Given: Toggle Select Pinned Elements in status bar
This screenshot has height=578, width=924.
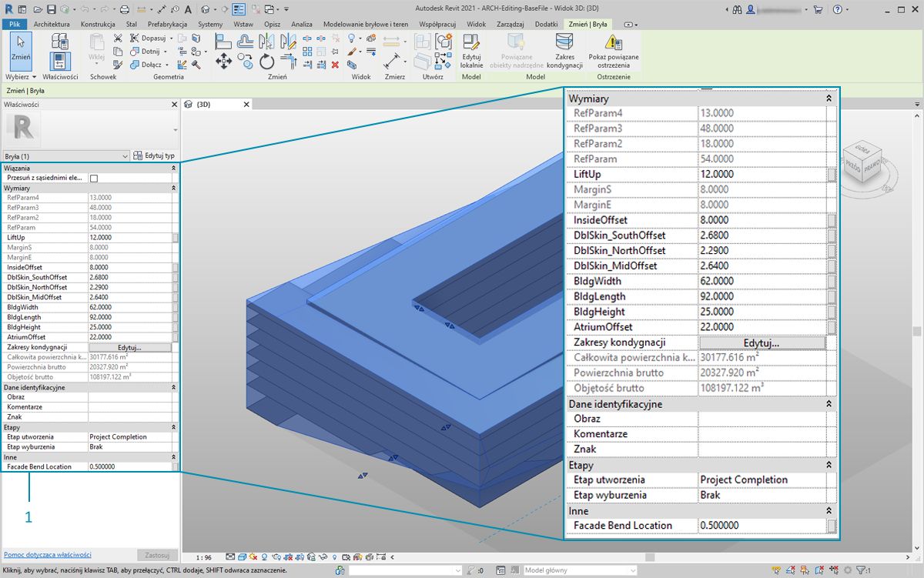Looking at the screenshot, I should [x=805, y=570].
